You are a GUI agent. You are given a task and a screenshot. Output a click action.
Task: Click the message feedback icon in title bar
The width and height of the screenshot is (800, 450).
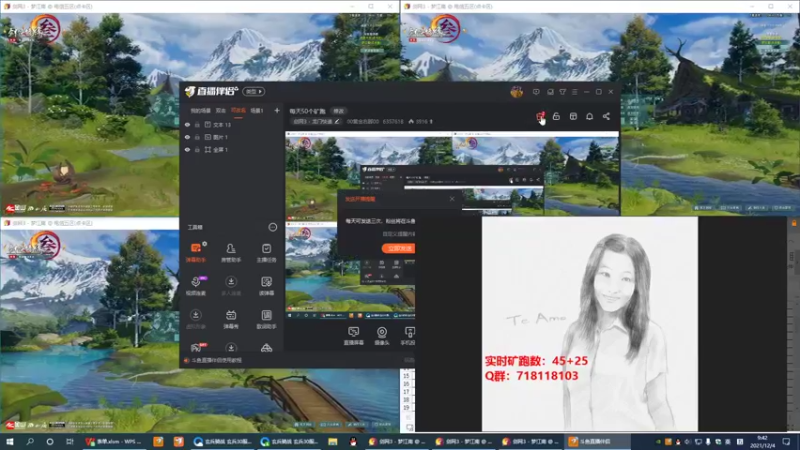[536, 92]
